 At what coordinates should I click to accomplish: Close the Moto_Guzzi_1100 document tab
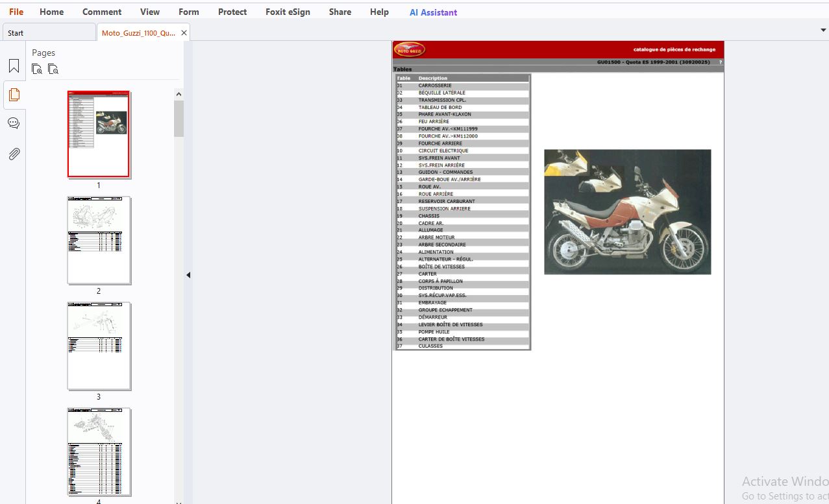point(184,32)
